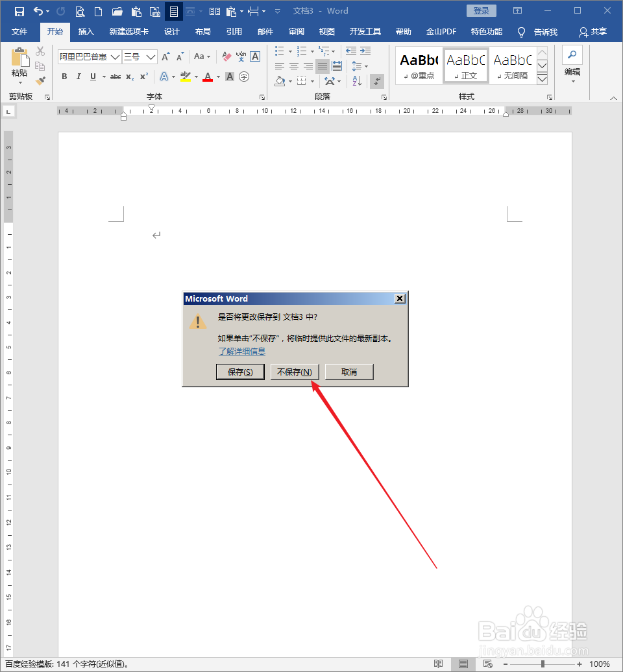Open the Edit search magnifier group
This screenshot has width=623, height=672.
(x=572, y=64)
